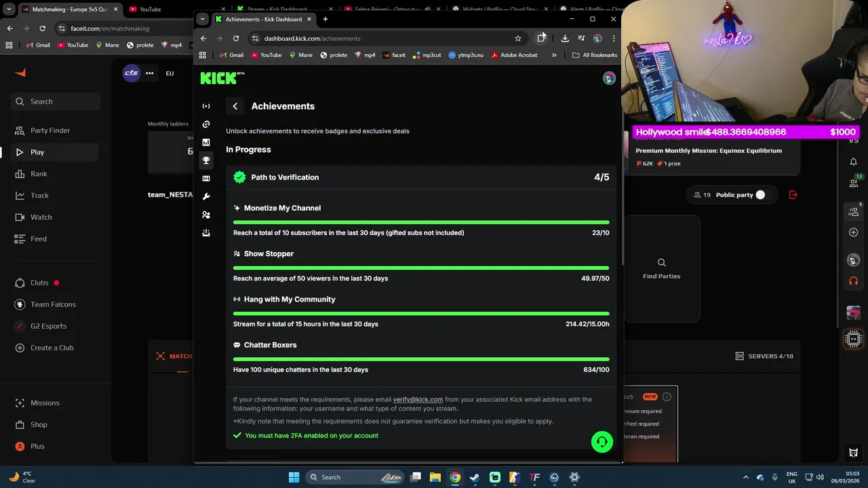Click Create a Club in FACEIT sidebar
The width and height of the screenshot is (868, 488).
coord(56,348)
